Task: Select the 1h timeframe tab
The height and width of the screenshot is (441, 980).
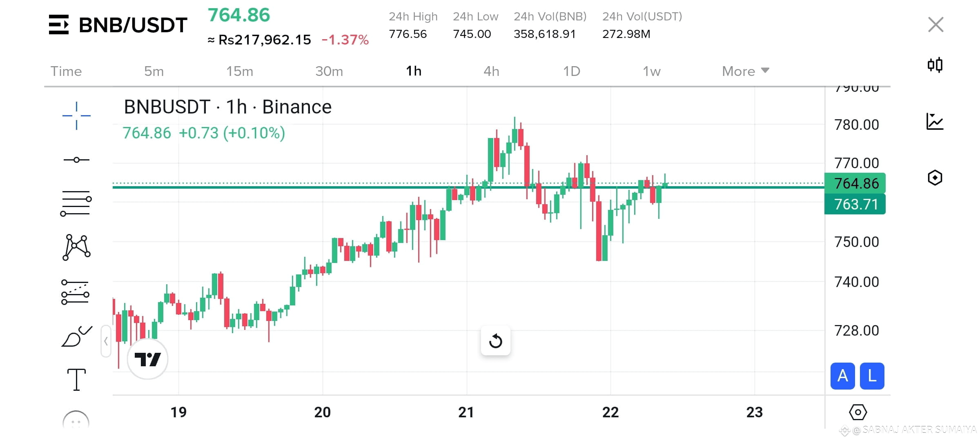Action: pyautogui.click(x=414, y=71)
